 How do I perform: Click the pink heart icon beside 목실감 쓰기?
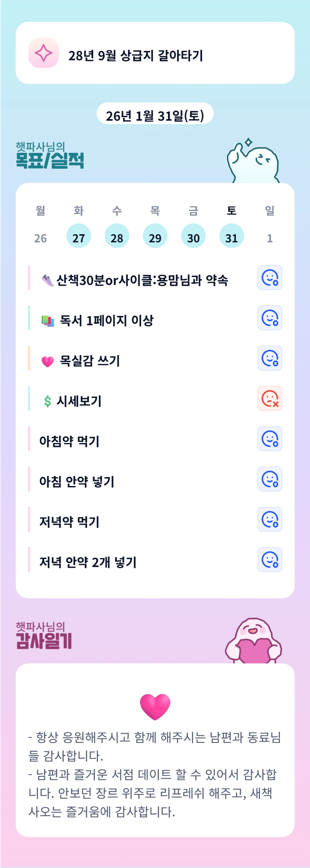point(48,361)
